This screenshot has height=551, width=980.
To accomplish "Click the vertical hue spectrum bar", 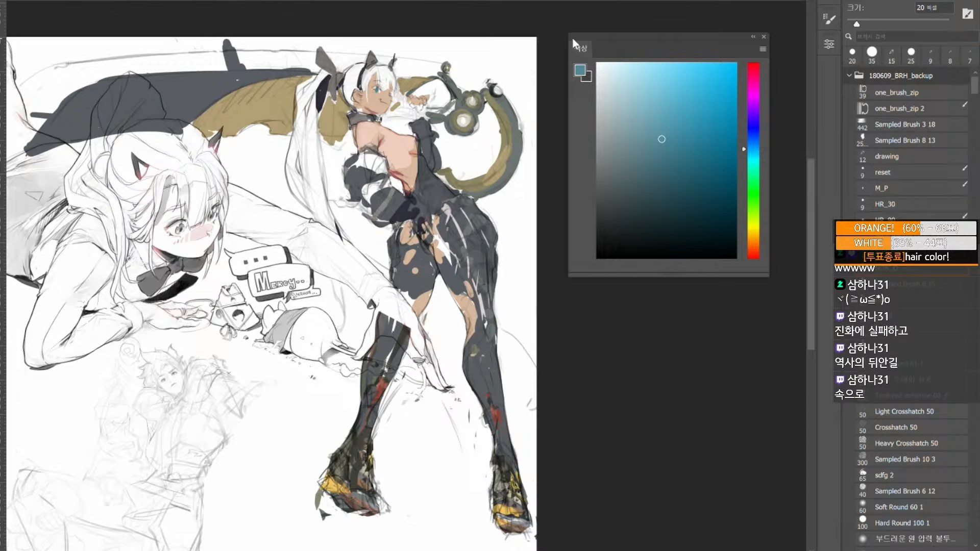I will 753,160.
